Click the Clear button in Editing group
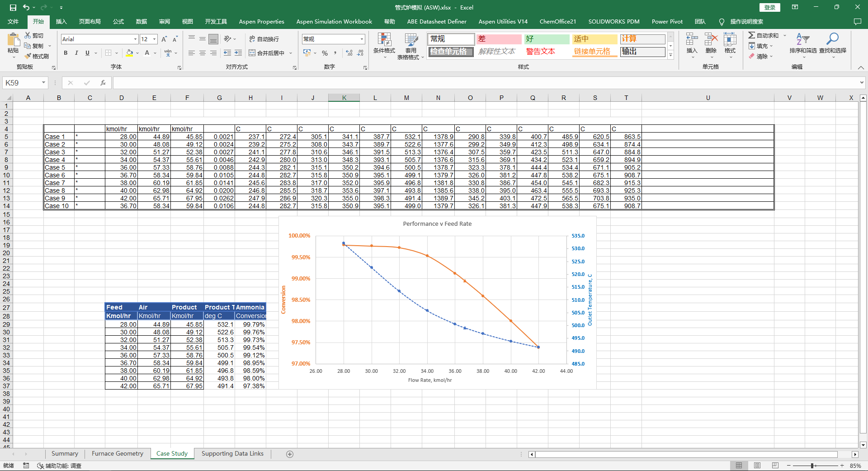The height and width of the screenshot is (471, 868). pyautogui.click(x=759, y=56)
